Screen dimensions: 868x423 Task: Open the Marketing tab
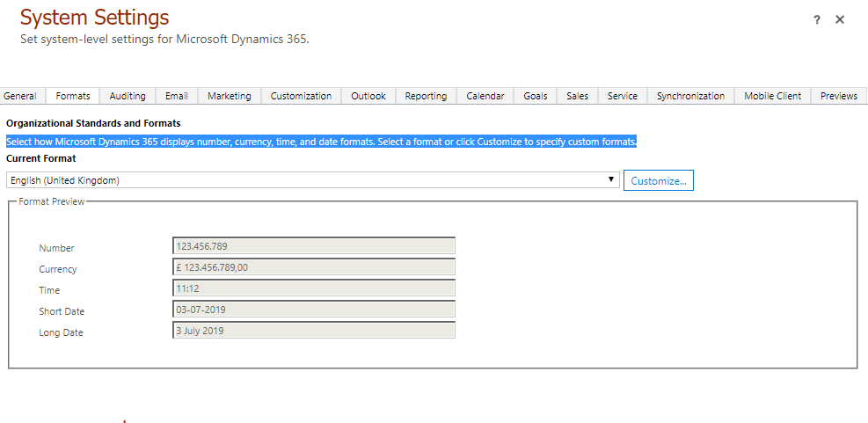(x=230, y=96)
